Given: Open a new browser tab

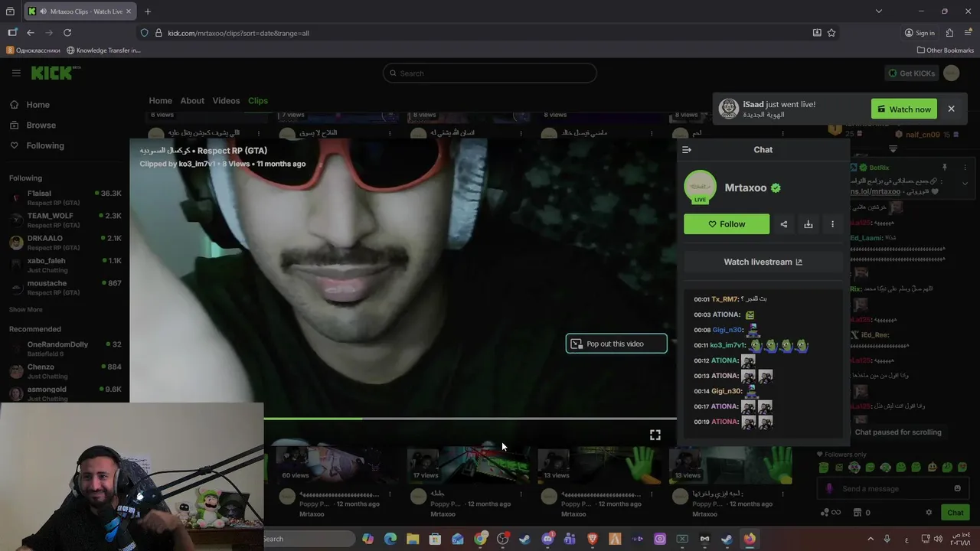Looking at the screenshot, I should pyautogui.click(x=148, y=11).
